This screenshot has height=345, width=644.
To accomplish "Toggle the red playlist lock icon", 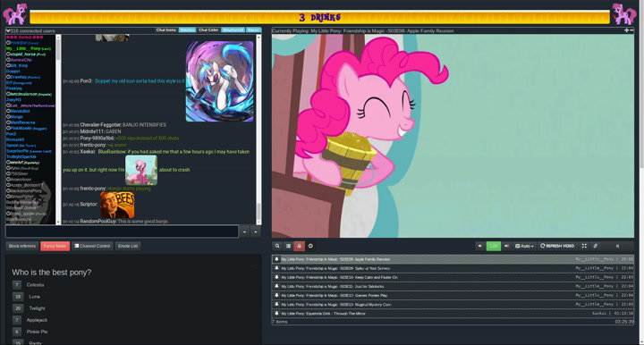I will (300, 246).
